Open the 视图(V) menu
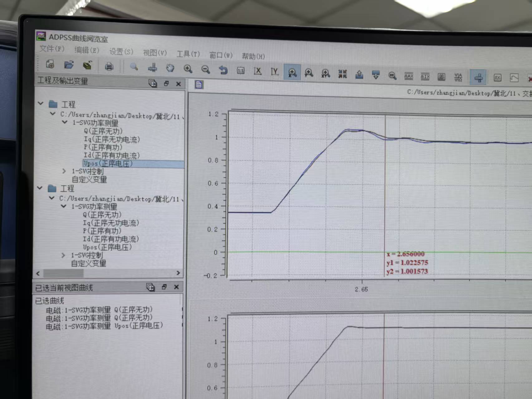 point(155,53)
